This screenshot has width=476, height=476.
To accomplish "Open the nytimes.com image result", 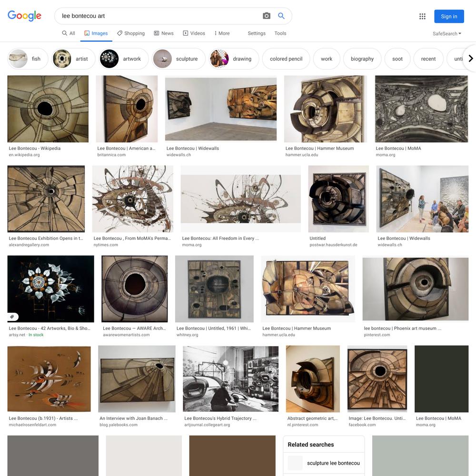I will coord(133,198).
